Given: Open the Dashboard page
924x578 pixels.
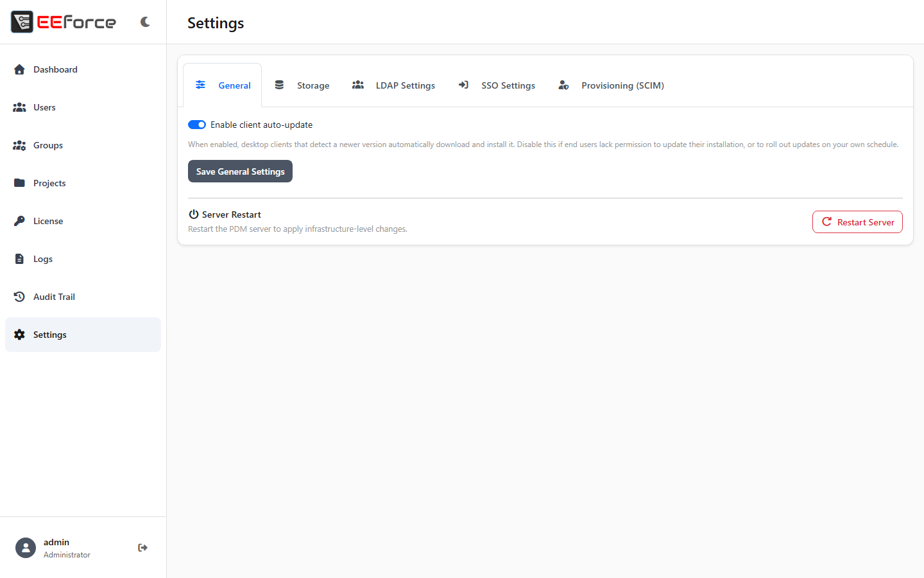Looking at the screenshot, I should pos(83,69).
